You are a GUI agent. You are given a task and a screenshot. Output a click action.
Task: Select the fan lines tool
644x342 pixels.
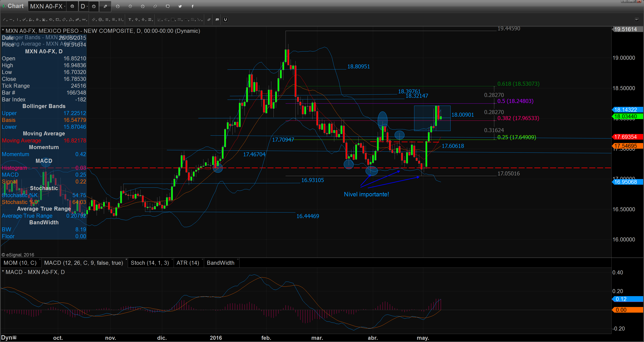31,20
